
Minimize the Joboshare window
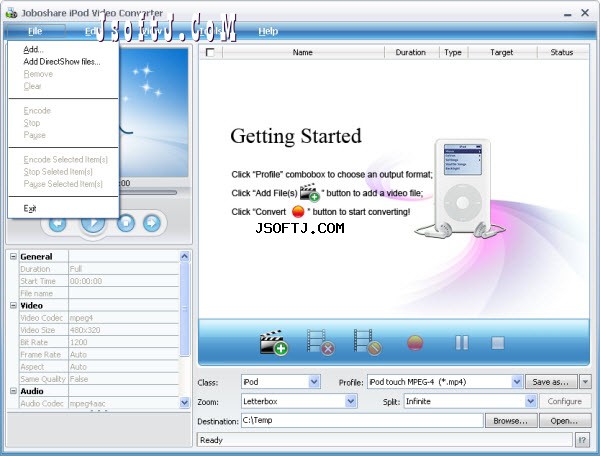tap(567, 14)
